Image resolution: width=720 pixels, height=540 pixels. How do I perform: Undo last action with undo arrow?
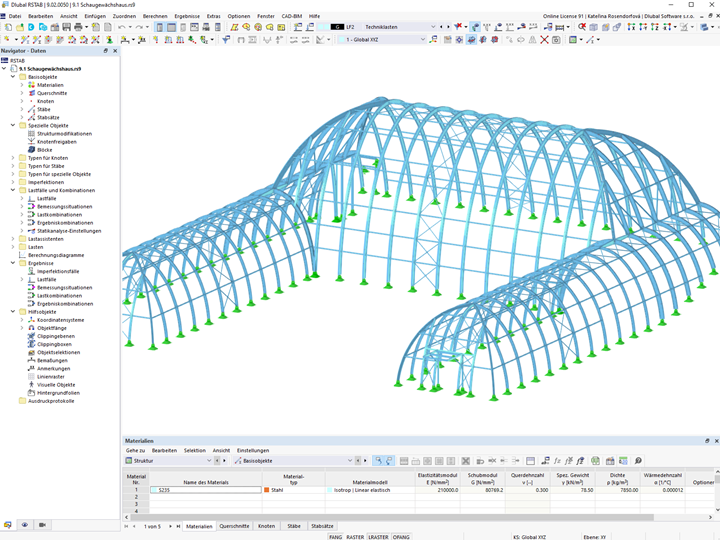coord(122,28)
